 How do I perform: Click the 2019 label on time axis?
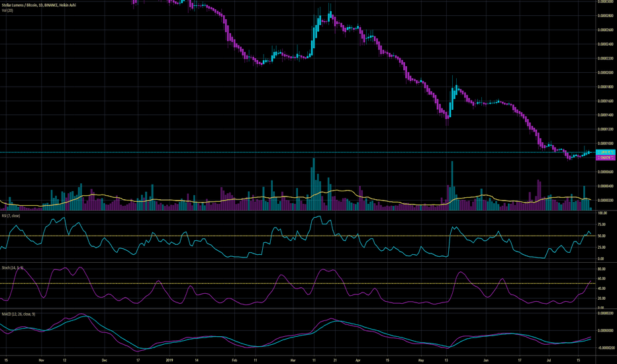(x=169, y=360)
